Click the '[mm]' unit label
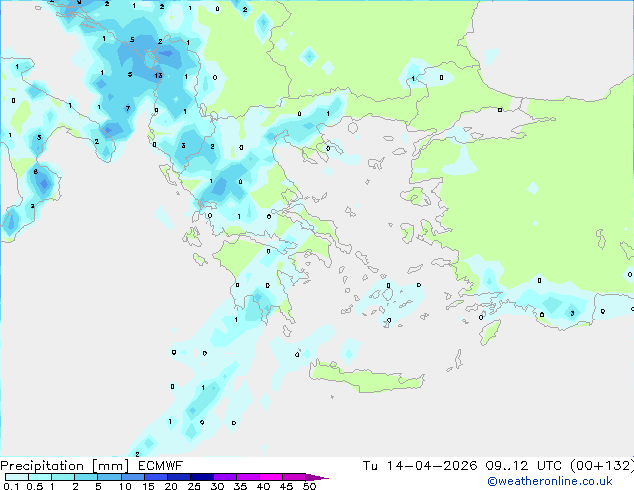 (110, 466)
